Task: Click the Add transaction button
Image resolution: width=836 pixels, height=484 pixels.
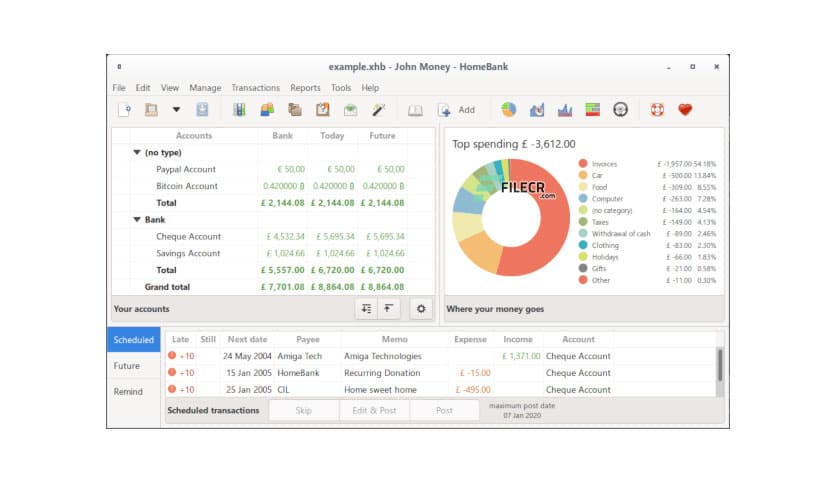Action: click(456, 110)
